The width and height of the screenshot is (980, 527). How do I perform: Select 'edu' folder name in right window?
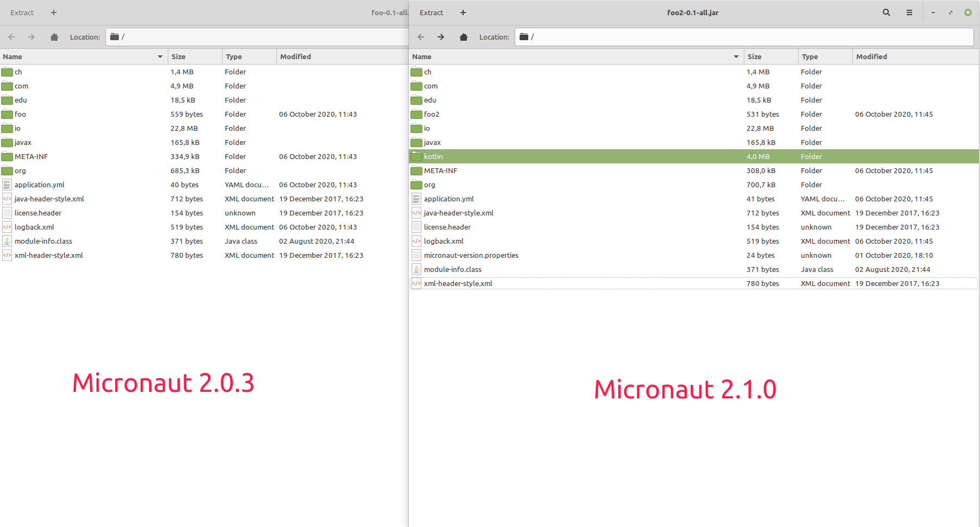point(430,100)
